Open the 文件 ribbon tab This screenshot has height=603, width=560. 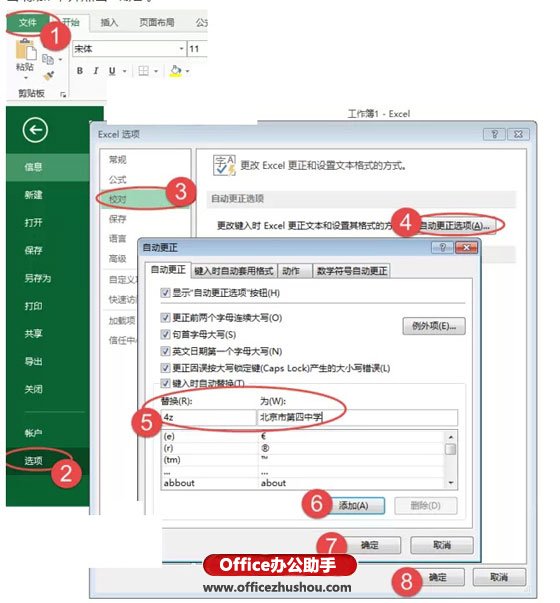point(27,23)
